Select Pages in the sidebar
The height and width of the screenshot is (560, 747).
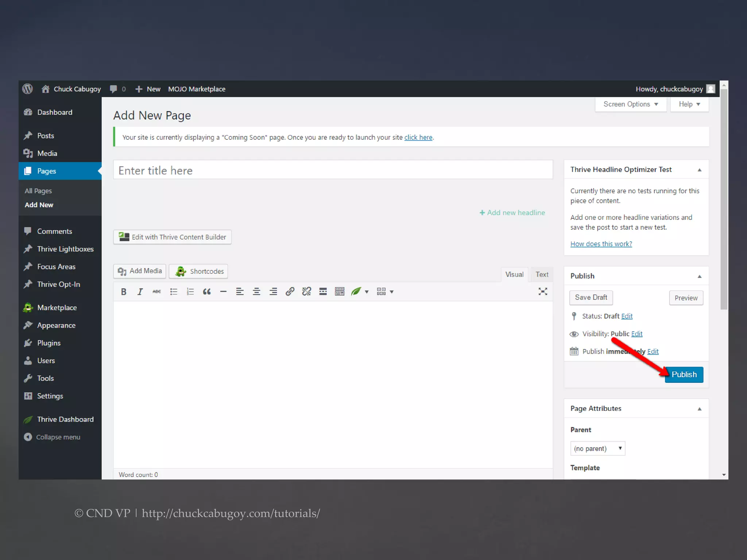click(60, 171)
